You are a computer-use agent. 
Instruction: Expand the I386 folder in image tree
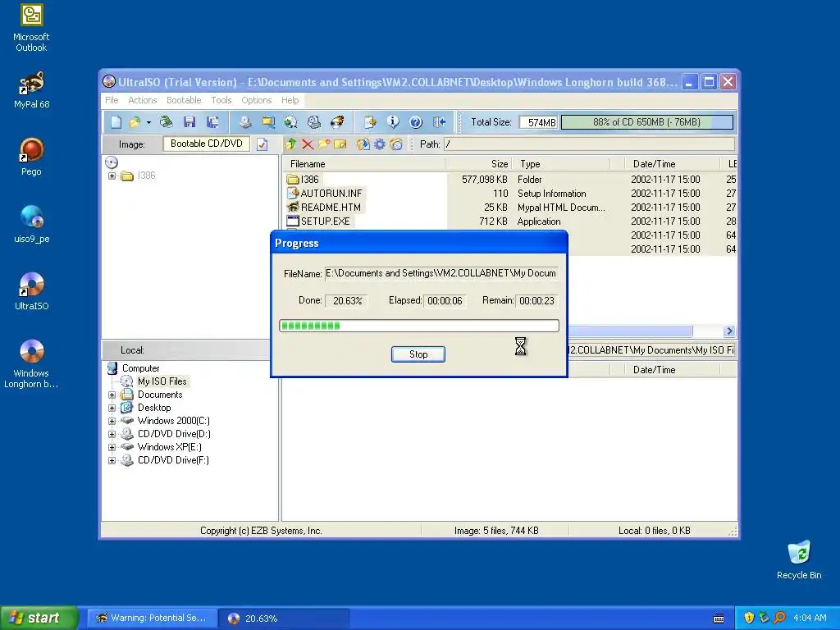(112, 176)
